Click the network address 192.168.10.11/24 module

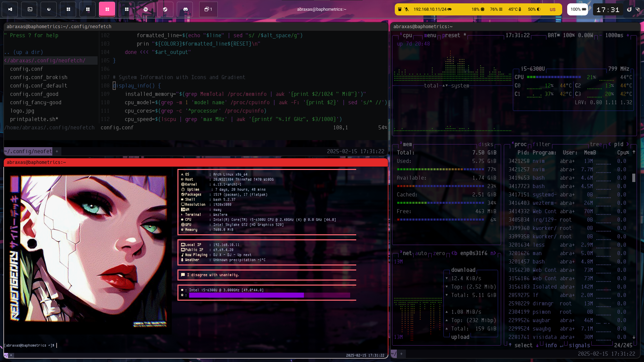click(432, 9)
